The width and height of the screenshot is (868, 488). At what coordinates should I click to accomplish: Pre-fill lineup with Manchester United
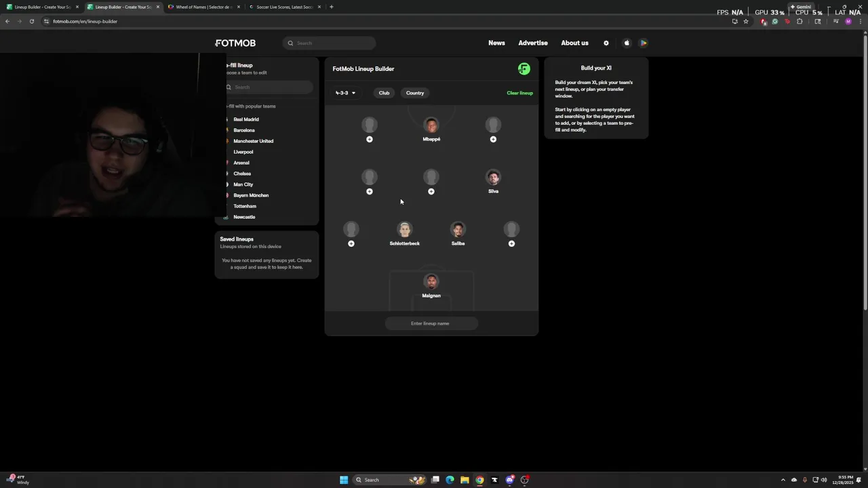252,141
